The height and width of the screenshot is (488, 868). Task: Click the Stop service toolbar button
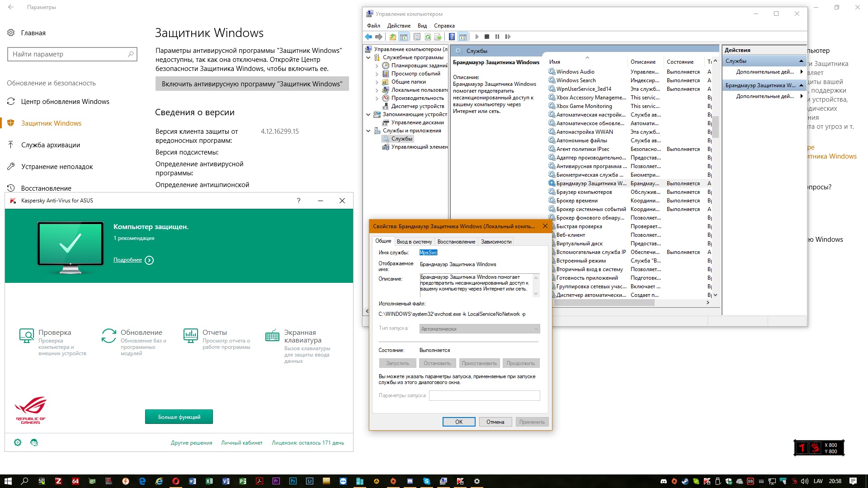click(x=487, y=37)
